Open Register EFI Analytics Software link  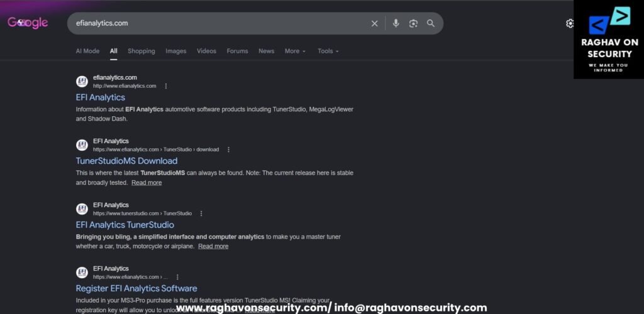[x=136, y=289]
